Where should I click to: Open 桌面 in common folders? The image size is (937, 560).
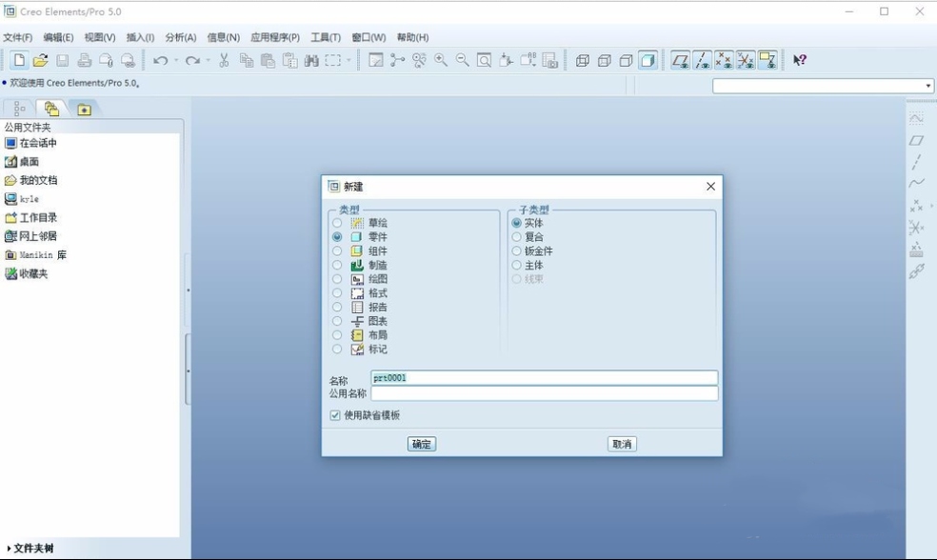pos(22,161)
